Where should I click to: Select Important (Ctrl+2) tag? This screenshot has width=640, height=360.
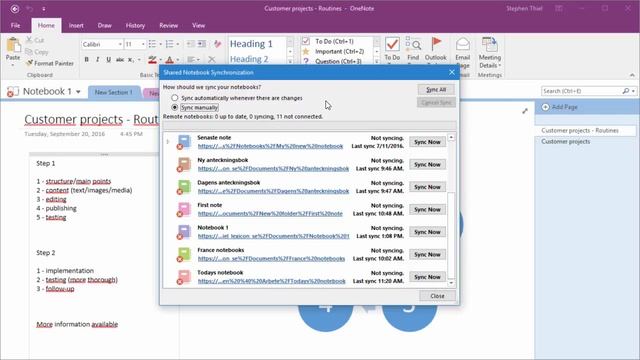339,51
